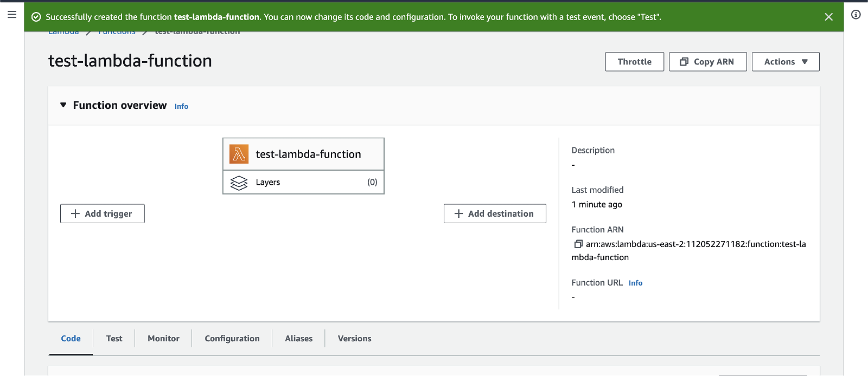868x376 pixels.
Task: Dismiss the green success banner
Action: coord(828,17)
